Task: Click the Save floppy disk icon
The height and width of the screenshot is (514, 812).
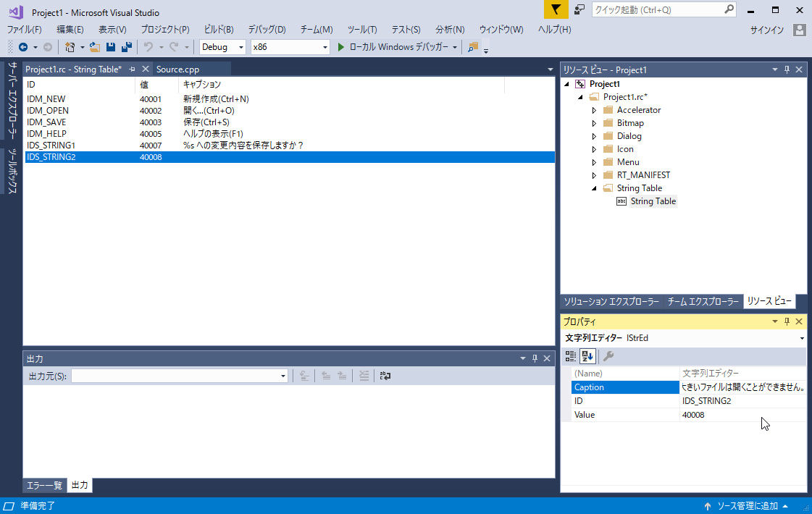Action: coord(110,47)
